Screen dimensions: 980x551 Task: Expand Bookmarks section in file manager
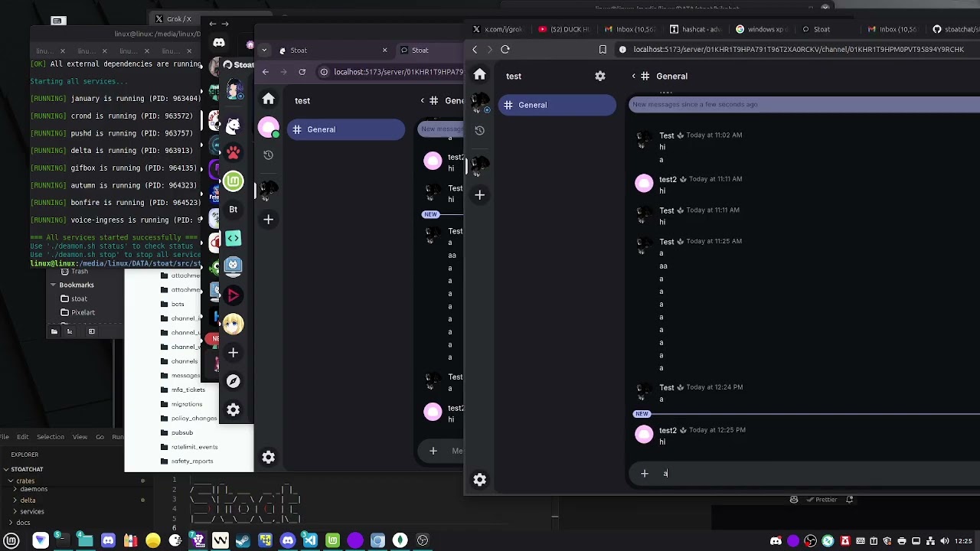[53, 285]
